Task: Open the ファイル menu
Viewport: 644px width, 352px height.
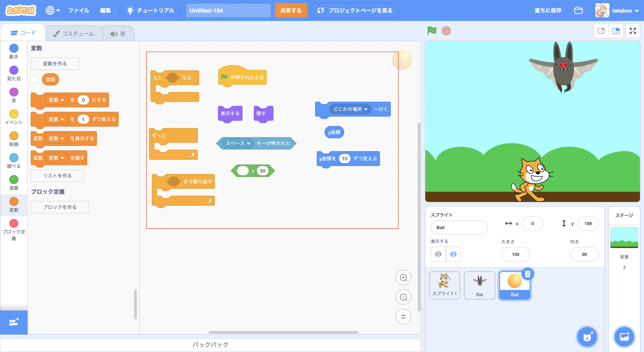Action: [78, 10]
